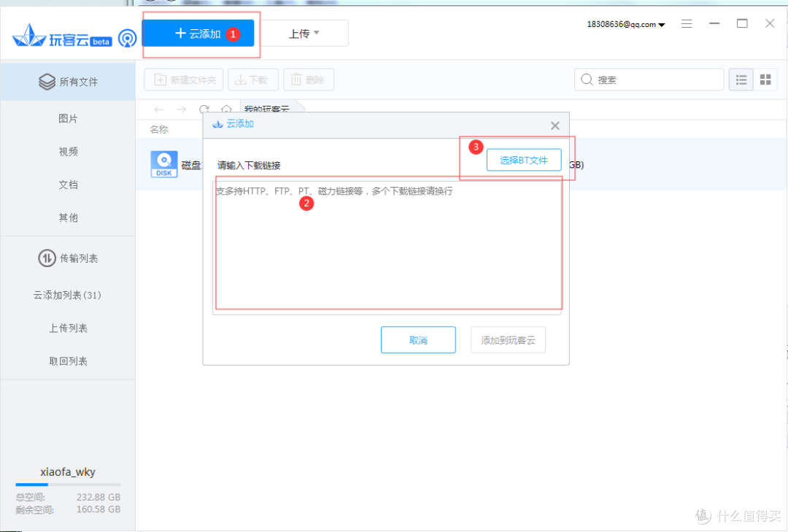Switch to grid view
The height and width of the screenshot is (532, 788).
(x=765, y=80)
